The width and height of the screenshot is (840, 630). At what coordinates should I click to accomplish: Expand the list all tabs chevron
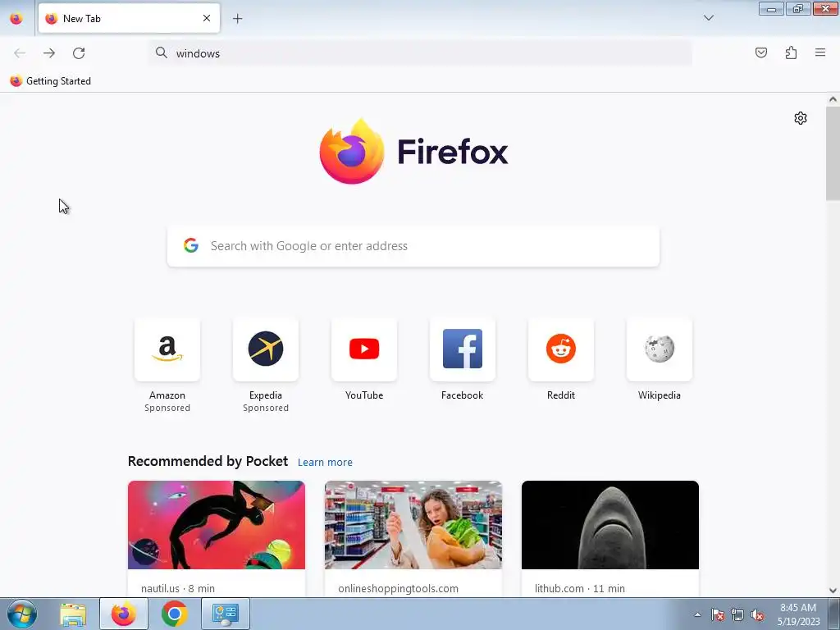coord(708,18)
